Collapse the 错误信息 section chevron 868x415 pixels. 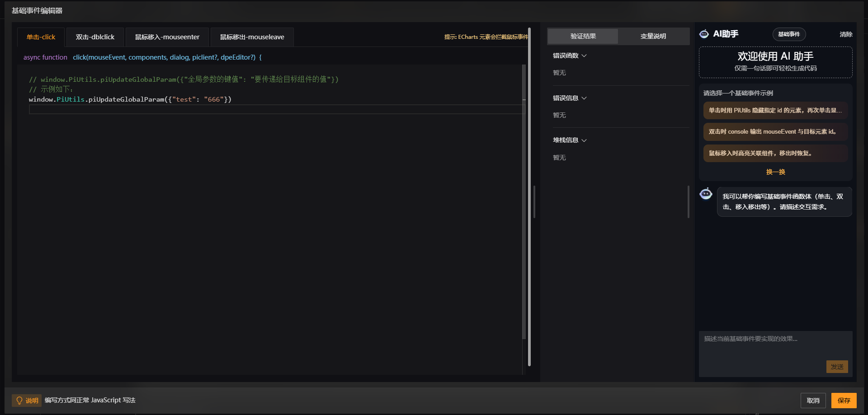click(584, 98)
